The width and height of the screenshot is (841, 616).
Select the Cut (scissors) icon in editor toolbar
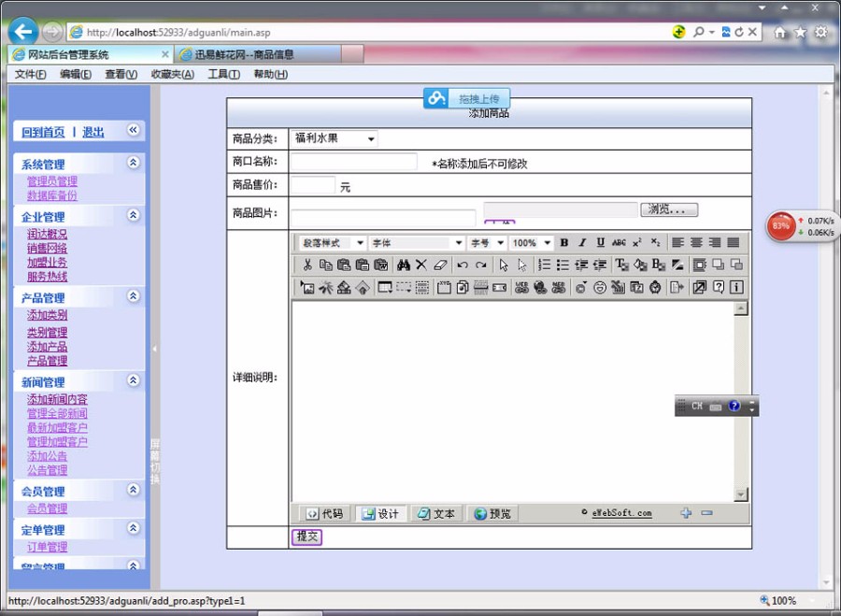(x=309, y=265)
